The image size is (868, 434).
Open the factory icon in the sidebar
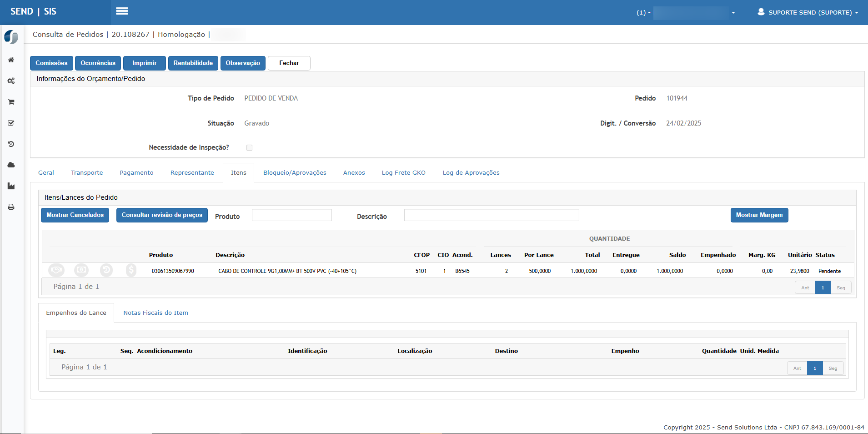click(x=11, y=186)
